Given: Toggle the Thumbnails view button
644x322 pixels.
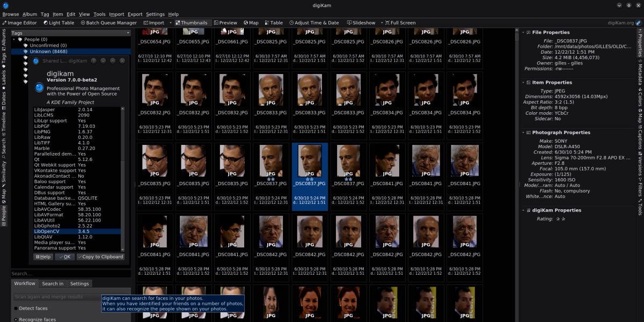Looking at the screenshot, I should click(191, 23).
